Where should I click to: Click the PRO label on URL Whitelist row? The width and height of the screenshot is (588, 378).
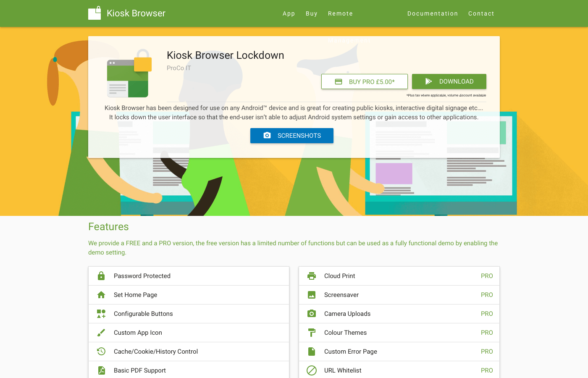(x=487, y=370)
